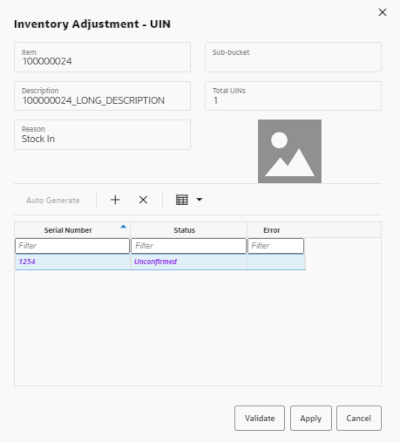
Task: Select serial number 1234 cell
Action: (72, 262)
